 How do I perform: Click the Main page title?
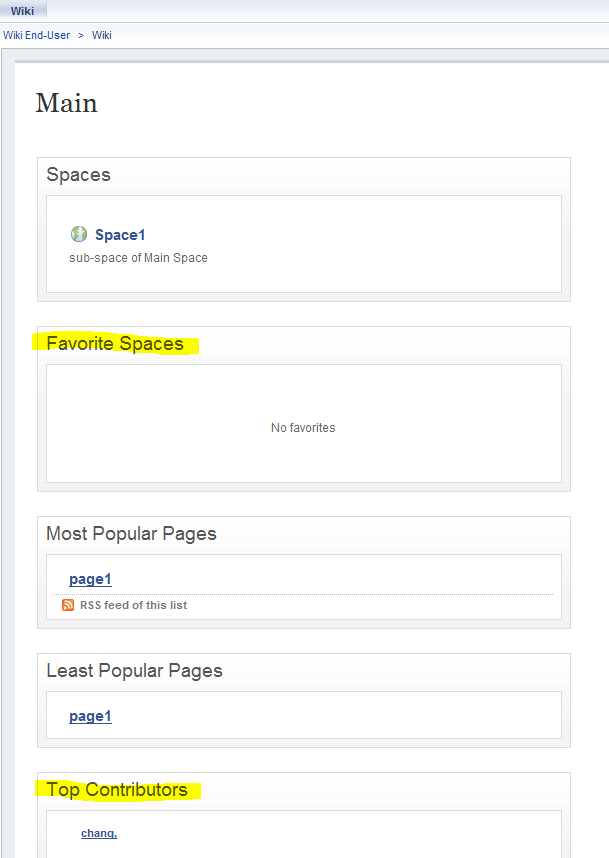[67, 103]
